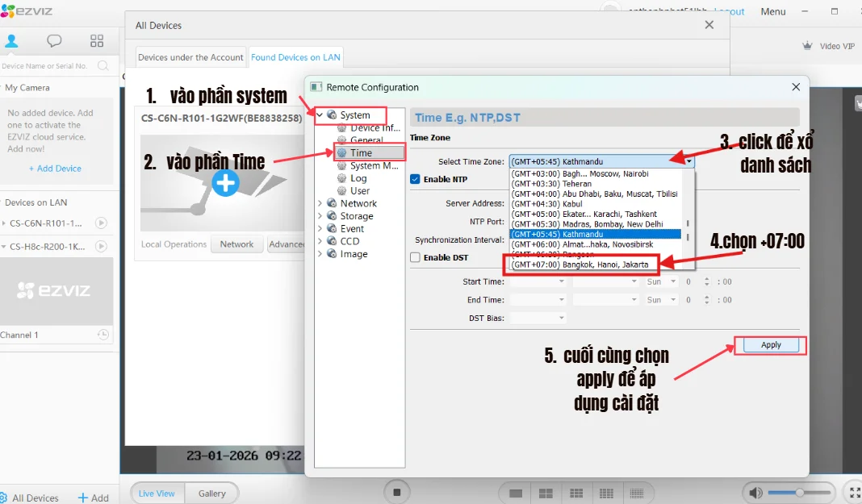Click the big plus add-camera icon
This screenshot has height=504, width=862.
pos(225,184)
